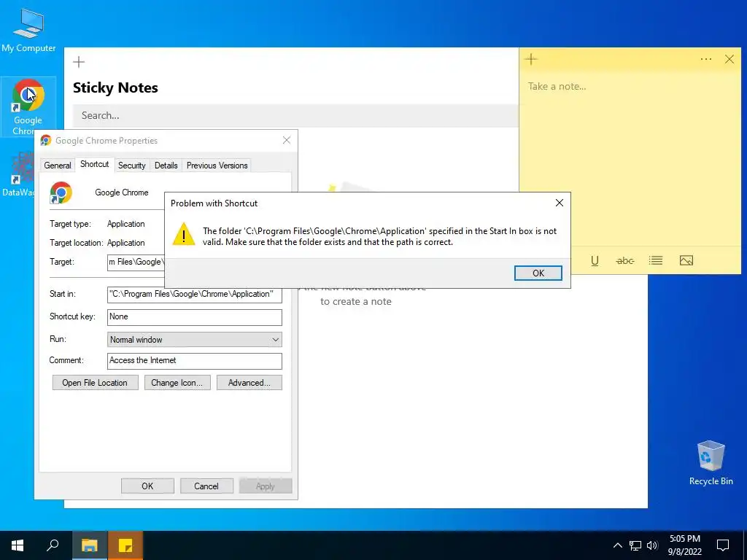Dismiss the Problem with Shortcut dialog via X
747x560 pixels.
coord(560,203)
